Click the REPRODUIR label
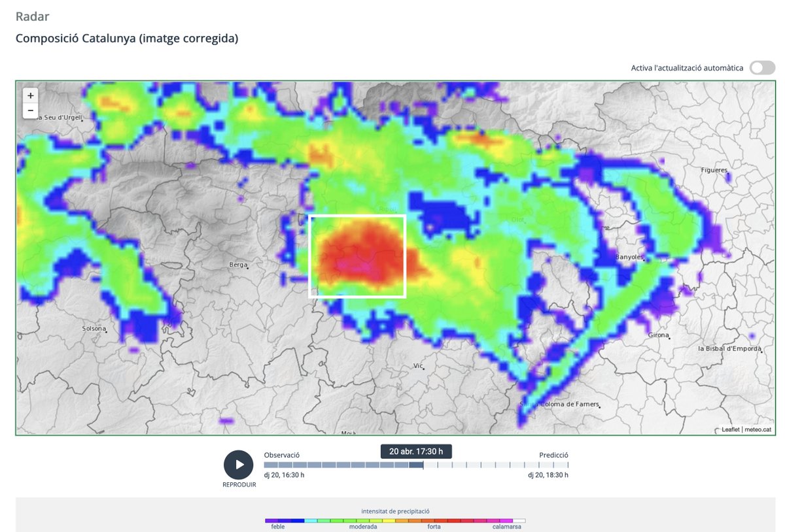This screenshot has height=532, width=785. click(239, 485)
